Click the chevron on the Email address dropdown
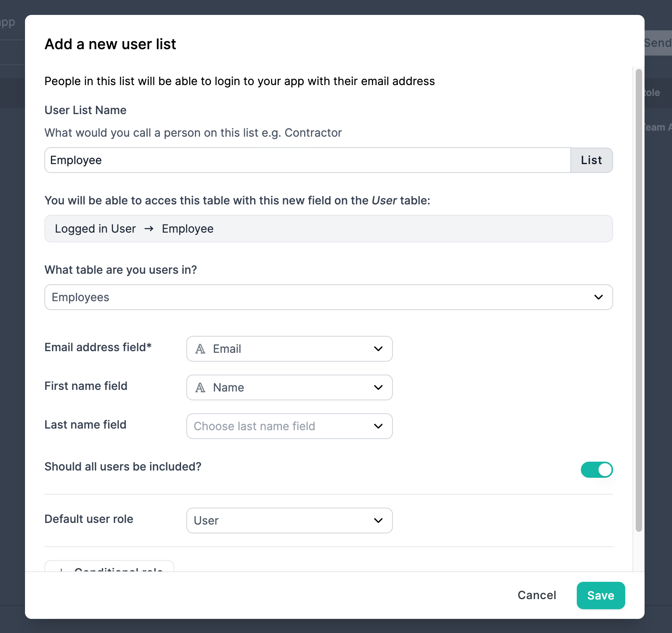Image resolution: width=672 pixels, height=633 pixels. click(x=378, y=349)
